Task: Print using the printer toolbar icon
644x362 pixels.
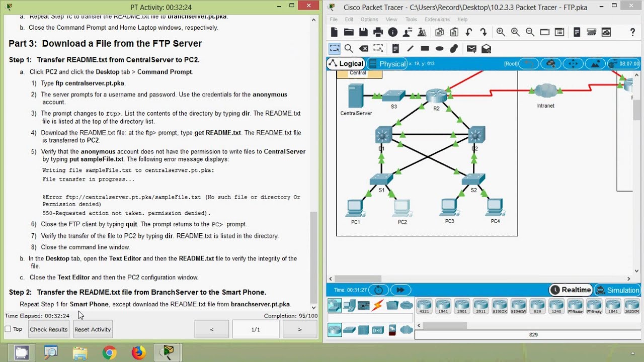Action: (x=378, y=32)
